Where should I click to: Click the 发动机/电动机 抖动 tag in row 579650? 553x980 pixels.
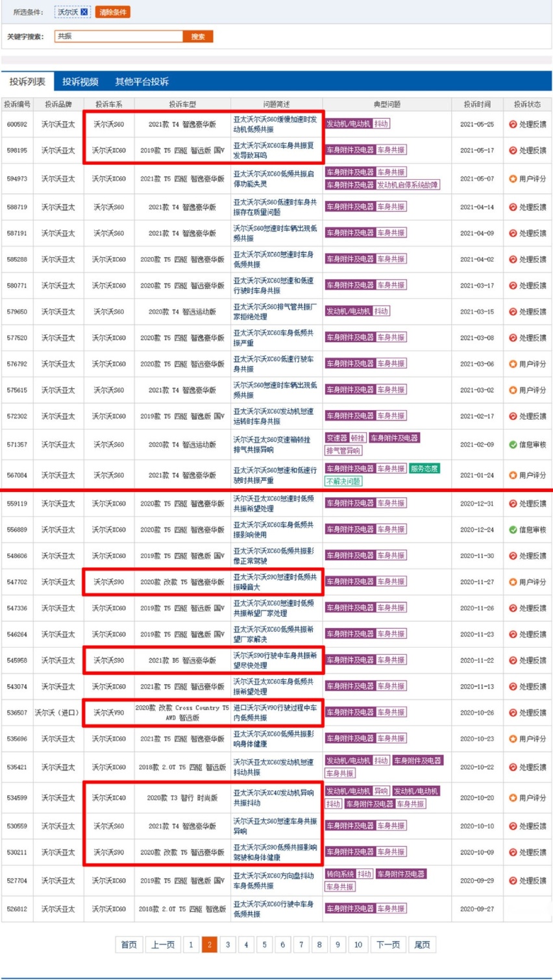(x=357, y=311)
